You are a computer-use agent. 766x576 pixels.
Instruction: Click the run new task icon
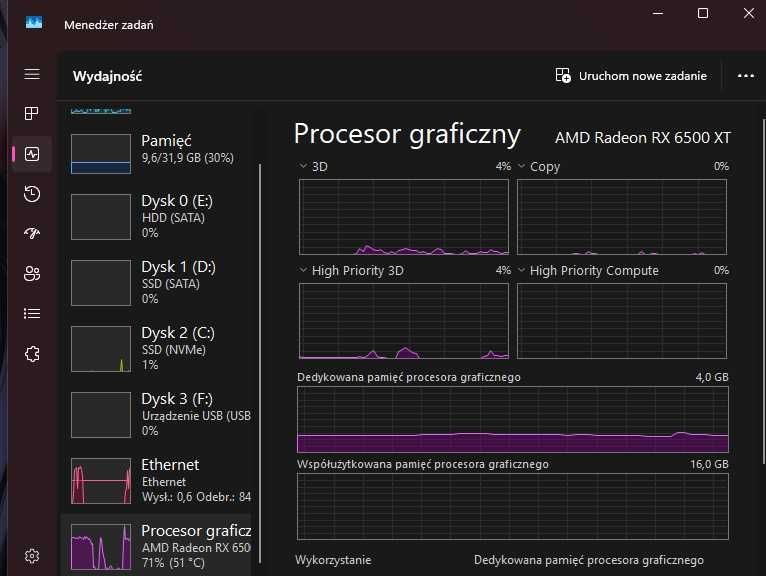(x=563, y=75)
